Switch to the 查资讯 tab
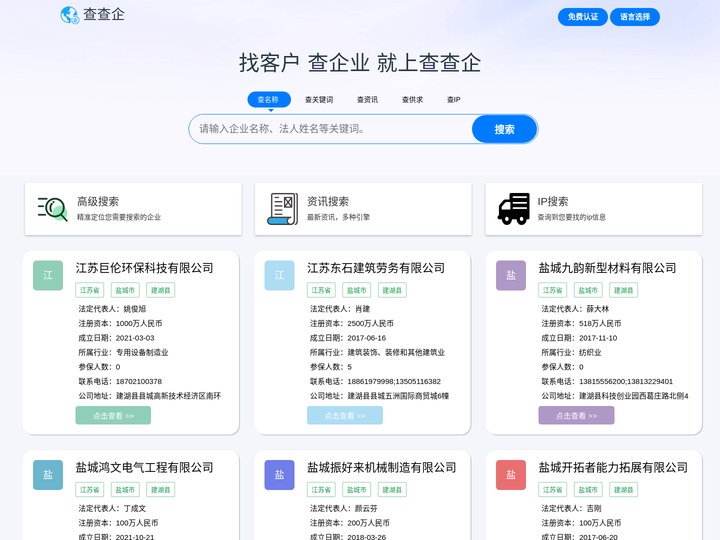720x540 pixels. [x=367, y=100]
